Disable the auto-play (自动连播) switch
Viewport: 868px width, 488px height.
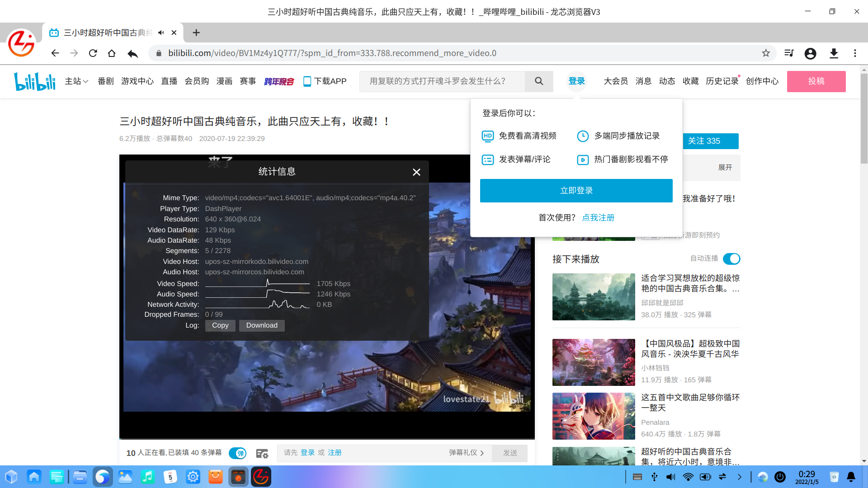point(731,259)
